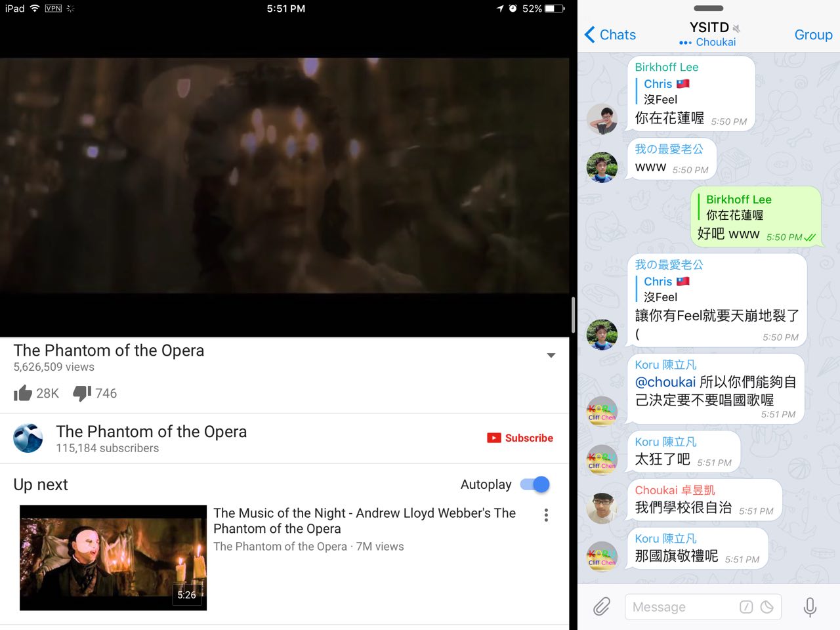The width and height of the screenshot is (840, 630).
Task: Tap the 5,626,509 views count
Action: coord(54,367)
